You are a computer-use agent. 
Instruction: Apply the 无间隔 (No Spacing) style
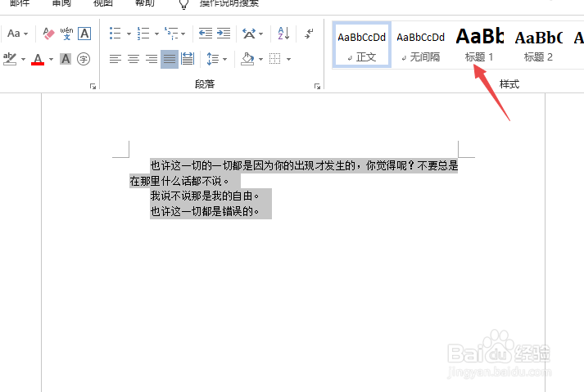pos(420,45)
